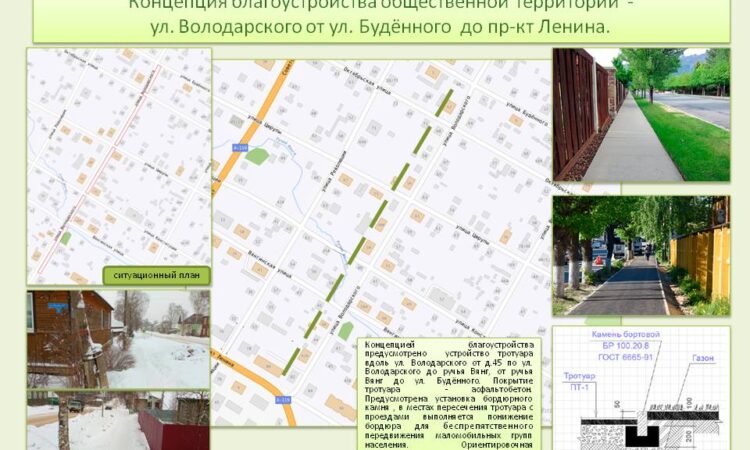The image size is (750, 450).
Task: Open the winter photo with wooden house
Action: (119, 339)
